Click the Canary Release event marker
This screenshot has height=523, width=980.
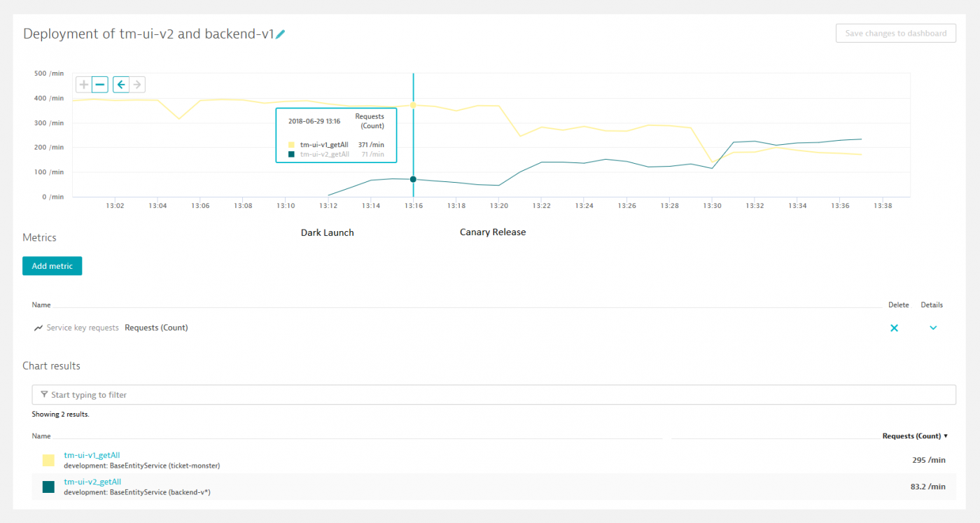[x=493, y=232]
